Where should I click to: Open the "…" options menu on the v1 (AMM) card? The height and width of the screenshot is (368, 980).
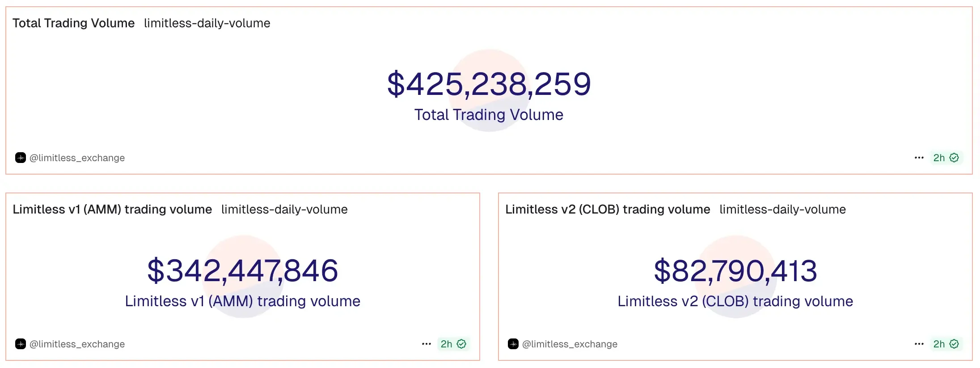(x=426, y=344)
